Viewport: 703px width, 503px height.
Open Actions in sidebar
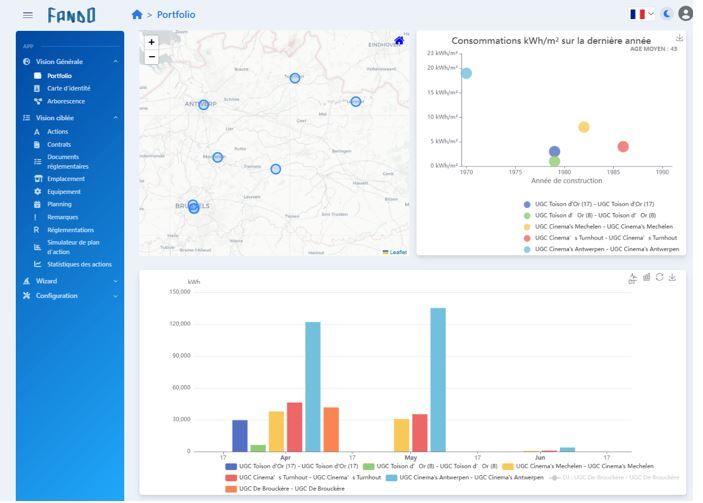[57, 132]
